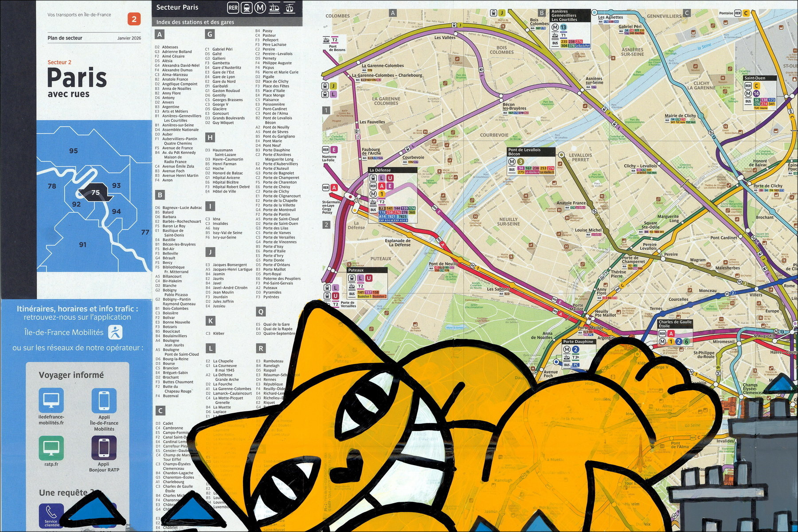Viewport: 798px width, 532px height.
Task: Select department 75 on the sector minimap
Action: point(96,192)
